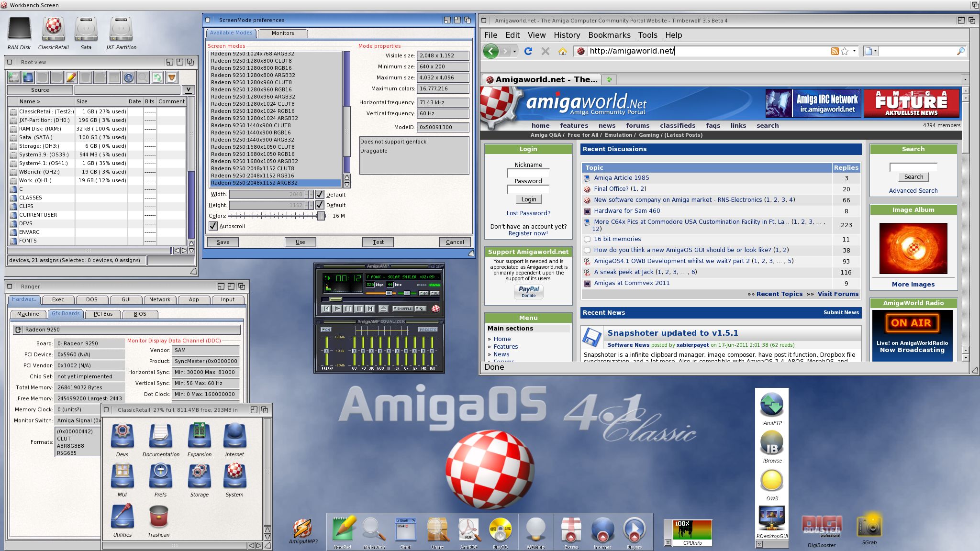The height and width of the screenshot is (551, 980).
Task: Open the tab list dropdown in Timberwolf
Action: click(965, 79)
